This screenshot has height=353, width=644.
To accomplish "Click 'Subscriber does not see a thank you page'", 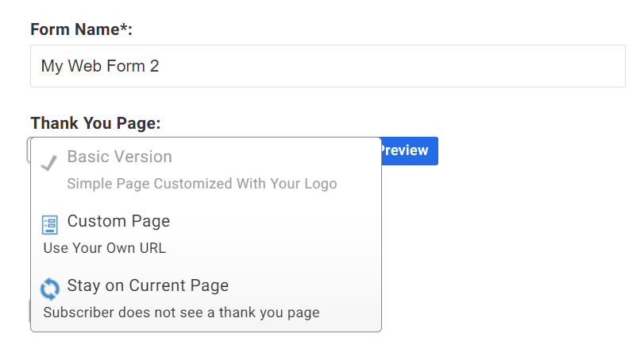I will (181, 312).
